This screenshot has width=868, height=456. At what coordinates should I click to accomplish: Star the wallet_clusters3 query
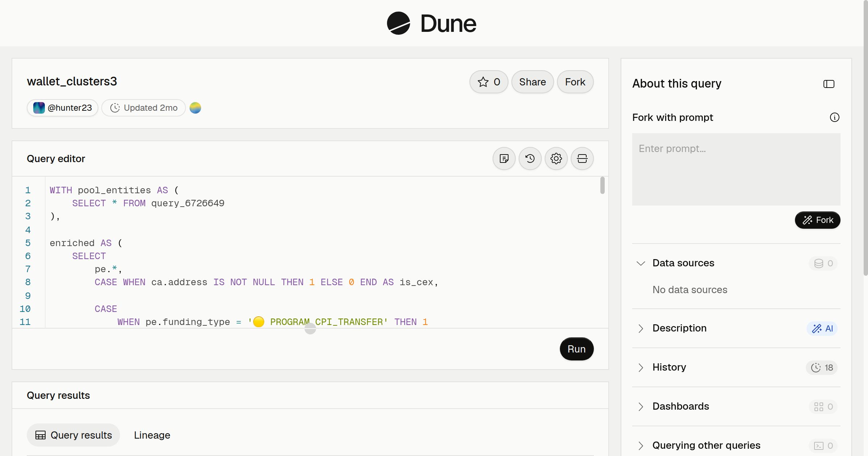(489, 82)
